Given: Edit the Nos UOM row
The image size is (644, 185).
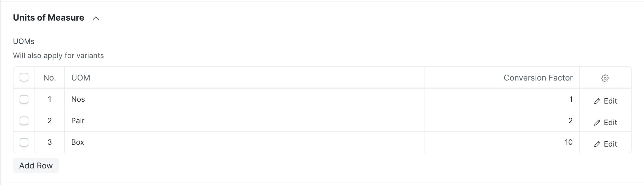Looking at the screenshot, I should pos(610,101).
